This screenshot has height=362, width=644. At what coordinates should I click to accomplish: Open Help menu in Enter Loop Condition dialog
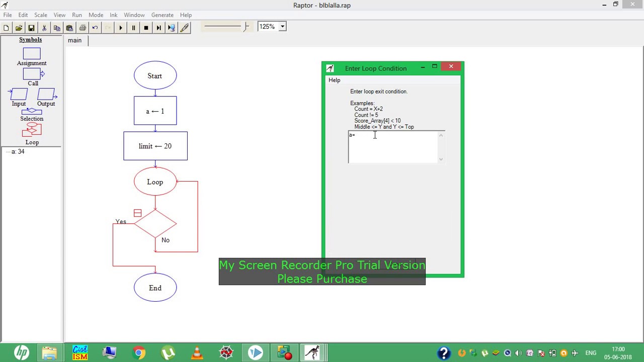tap(335, 80)
